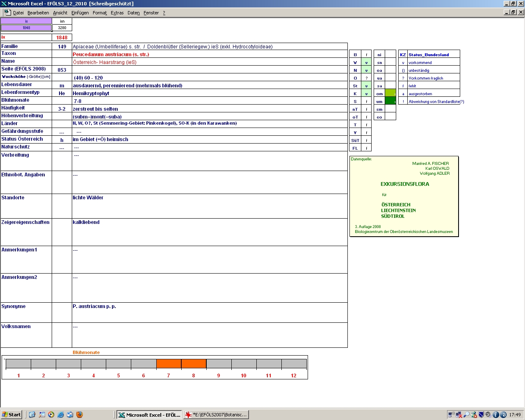Open the ? help menu
Viewport: 525px width, 420px height.
164,13
